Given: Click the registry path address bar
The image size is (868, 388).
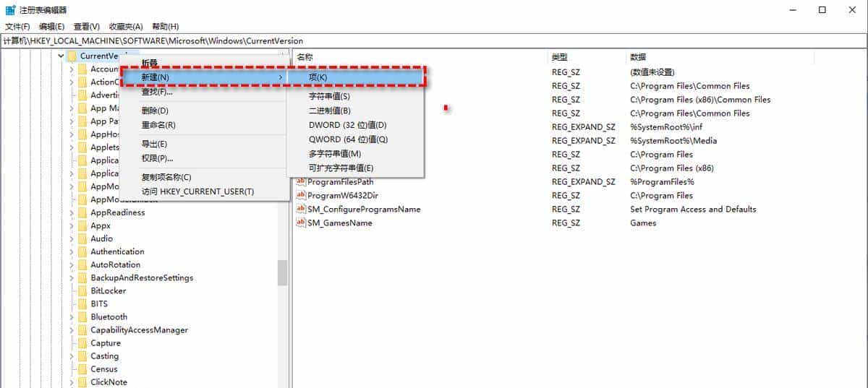Looking at the screenshot, I should [434, 41].
